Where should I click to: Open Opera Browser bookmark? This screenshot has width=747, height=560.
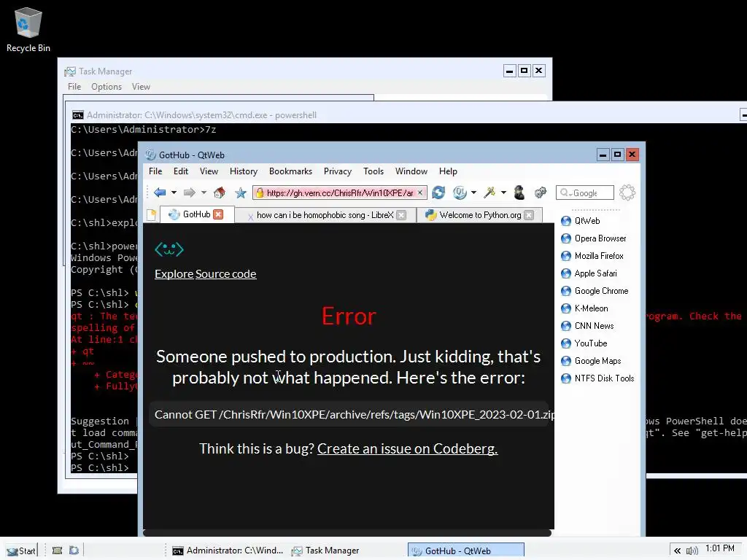point(594,238)
